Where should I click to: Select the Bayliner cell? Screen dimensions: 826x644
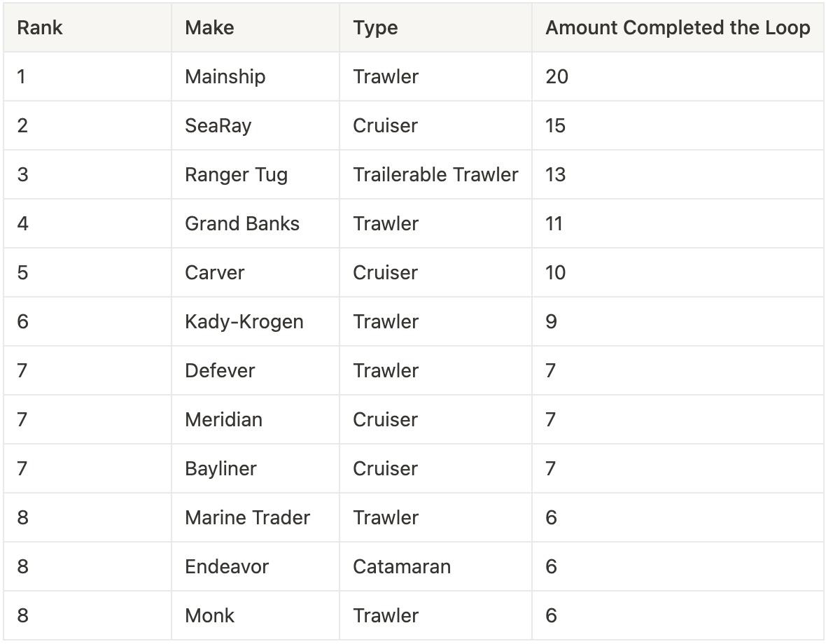[x=220, y=468]
